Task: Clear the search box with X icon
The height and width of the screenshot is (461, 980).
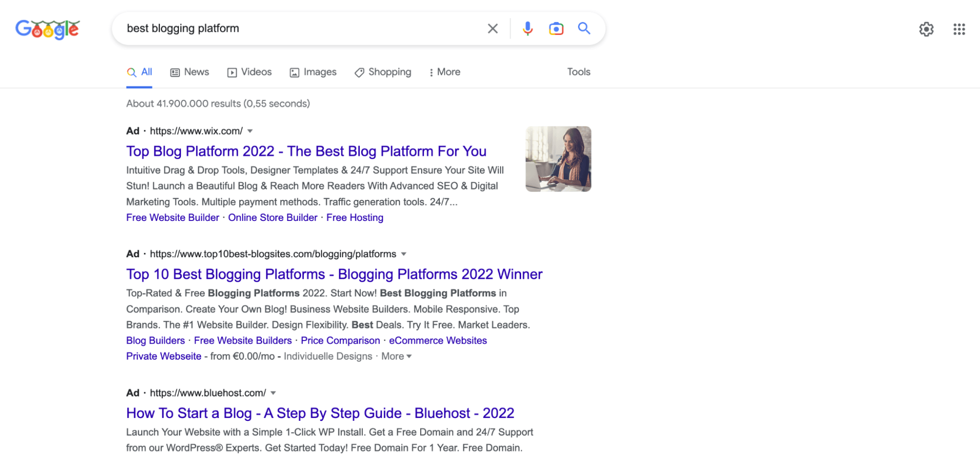Action: (493, 29)
